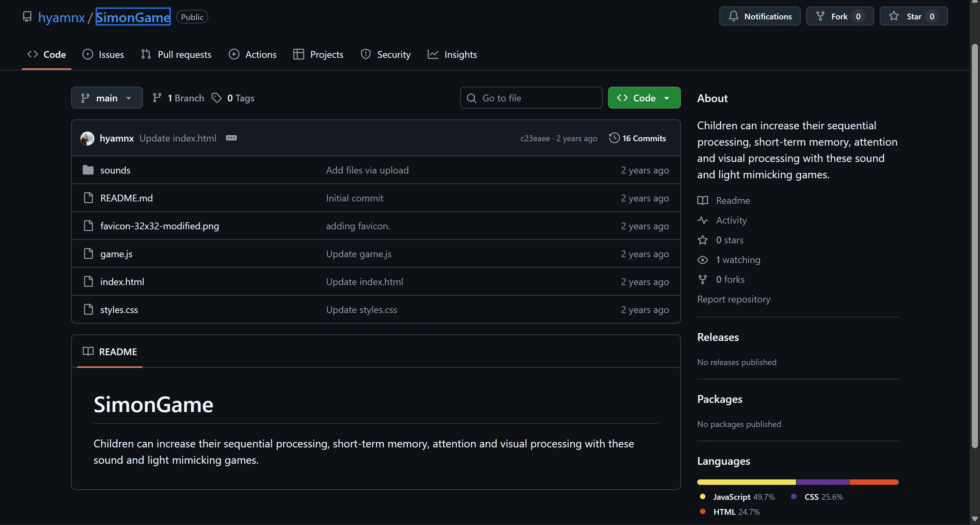The image size is (980, 525).
Task: Click the Activity pulse icon
Action: tap(702, 220)
